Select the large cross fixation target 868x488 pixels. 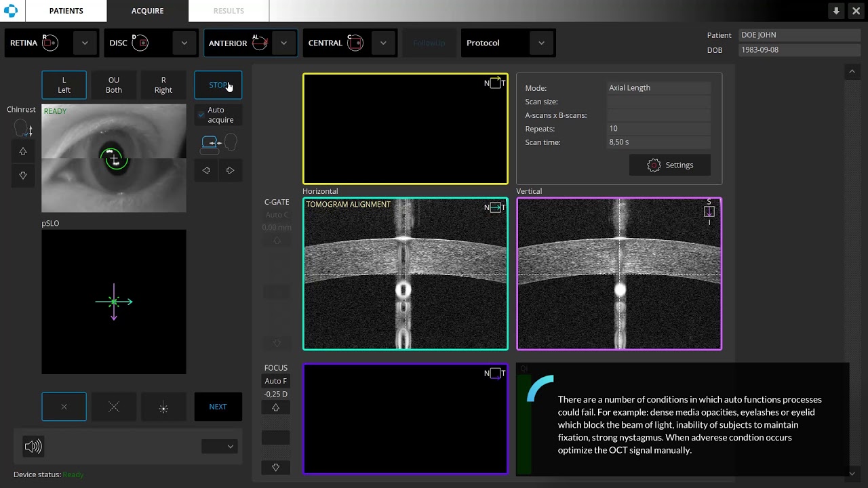click(x=114, y=407)
